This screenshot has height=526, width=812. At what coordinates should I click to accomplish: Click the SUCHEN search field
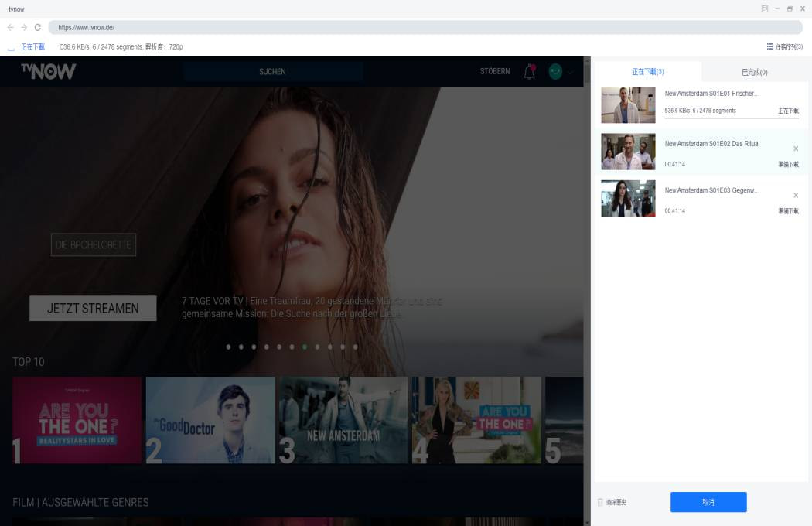(x=272, y=71)
